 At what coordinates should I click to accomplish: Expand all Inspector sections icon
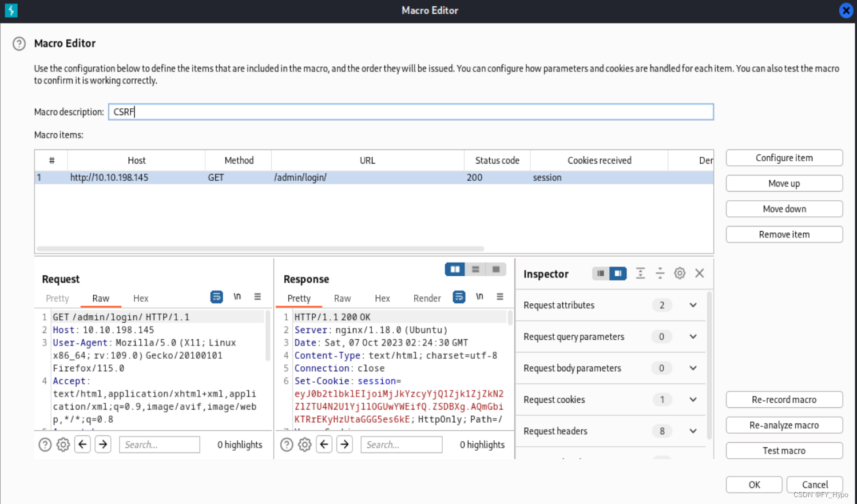(x=640, y=273)
